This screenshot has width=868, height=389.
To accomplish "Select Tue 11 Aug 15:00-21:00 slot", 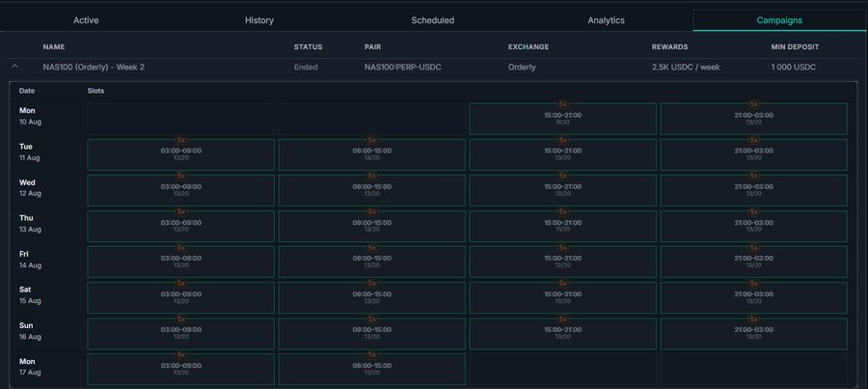I will pyautogui.click(x=562, y=154).
